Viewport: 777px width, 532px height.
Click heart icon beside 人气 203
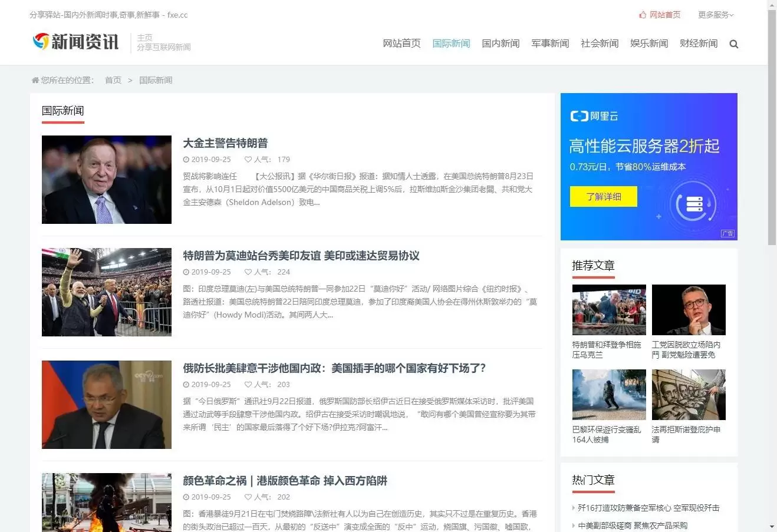tap(248, 385)
